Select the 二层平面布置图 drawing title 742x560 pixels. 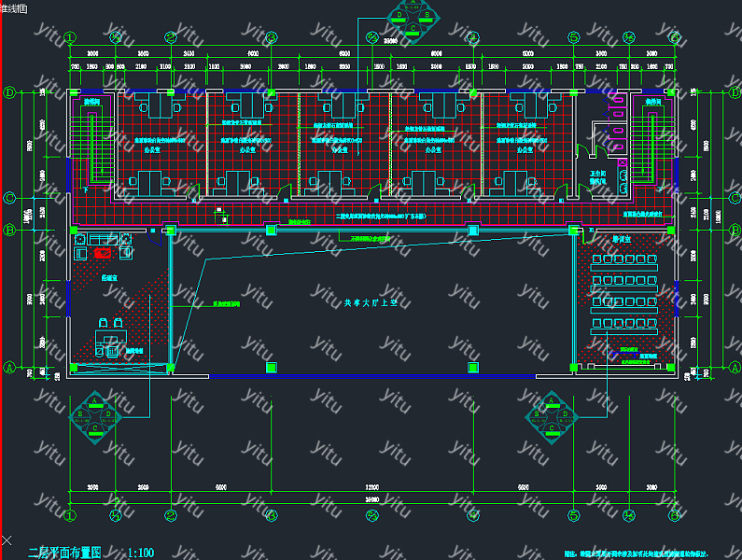[63, 553]
